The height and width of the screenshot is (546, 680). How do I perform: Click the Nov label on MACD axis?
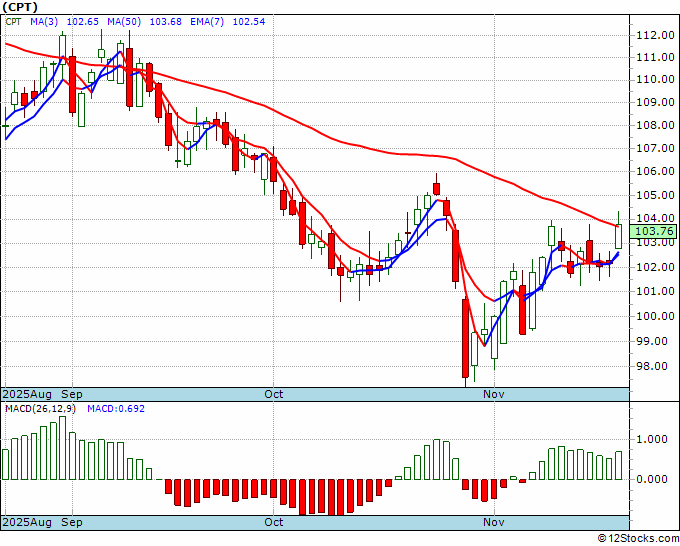tap(494, 522)
